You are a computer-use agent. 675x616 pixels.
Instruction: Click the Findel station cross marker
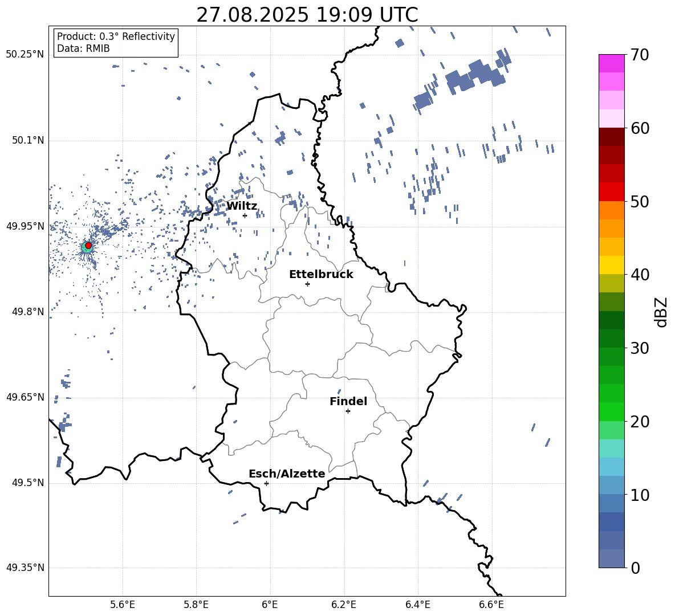[348, 411]
